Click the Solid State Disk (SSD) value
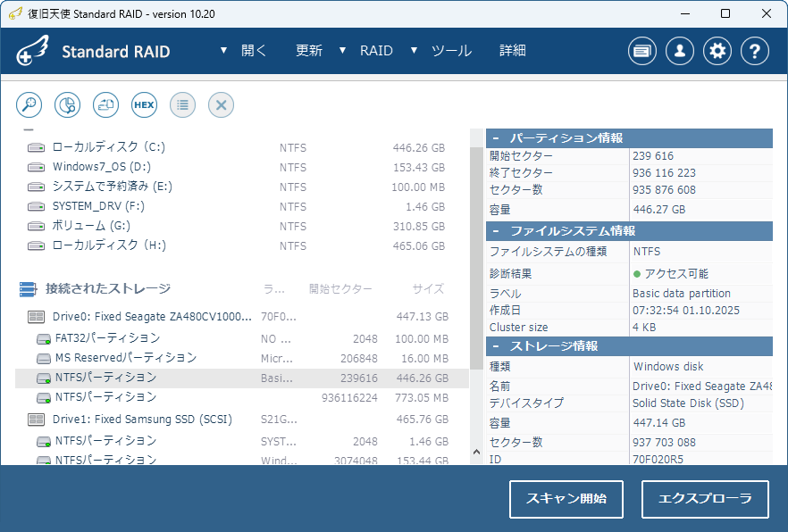This screenshot has height=532, width=788. point(688,403)
